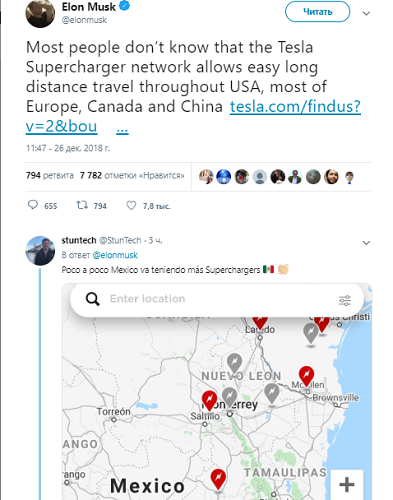393x500 pixels.
Task: Select red Supercharger pin beside Mexico label
Action: coord(218,479)
